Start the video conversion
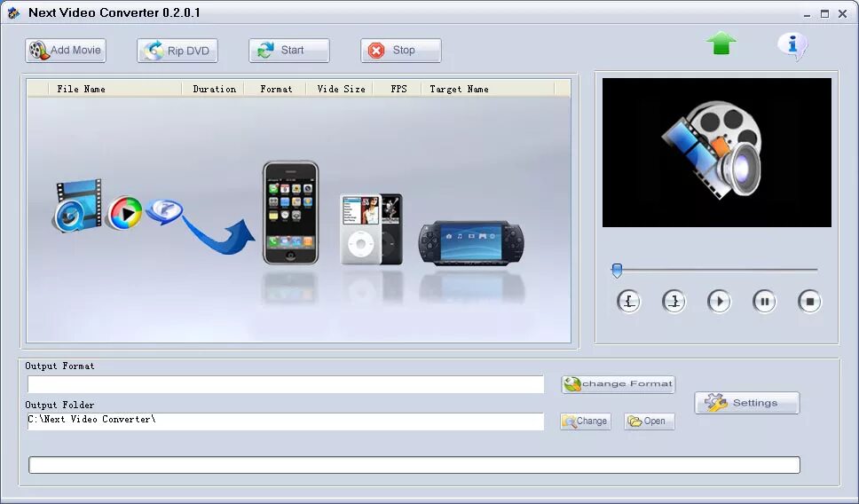The width and height of the screenshot is (859, 504). 289,51
